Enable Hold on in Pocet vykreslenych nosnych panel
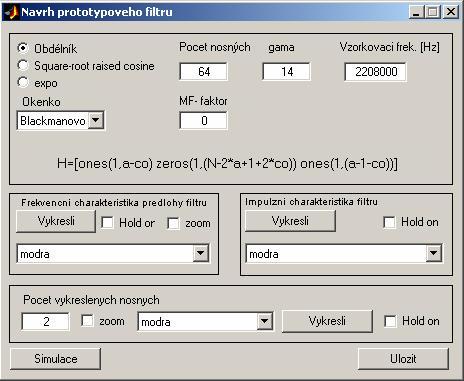The height and width of the screenshot is (381, 464). [390, 321]
